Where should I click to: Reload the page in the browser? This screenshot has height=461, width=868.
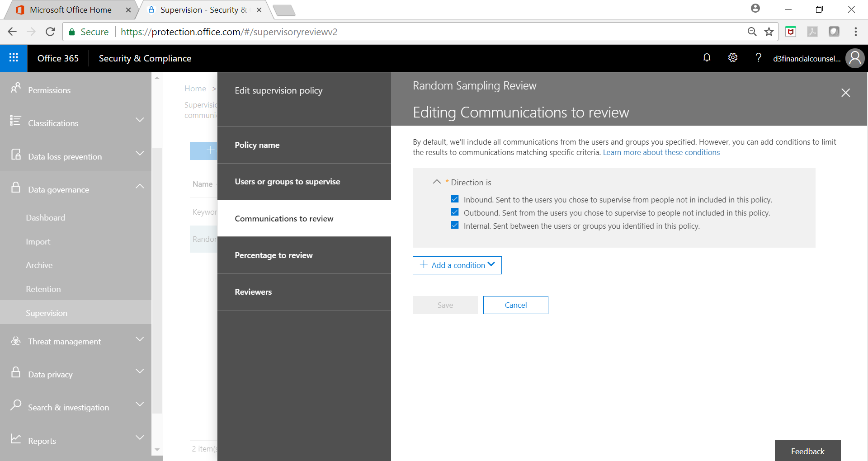pos(50,32)
